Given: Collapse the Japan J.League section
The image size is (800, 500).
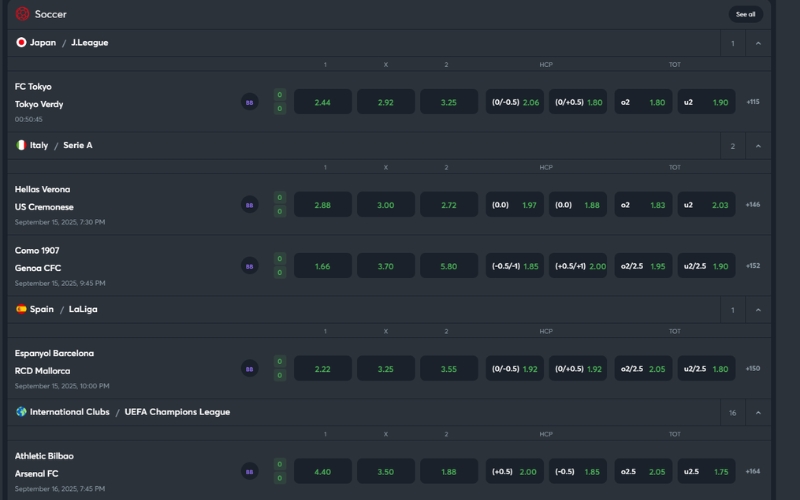Looking at the screenshot, I should click(x=758, y=43).
